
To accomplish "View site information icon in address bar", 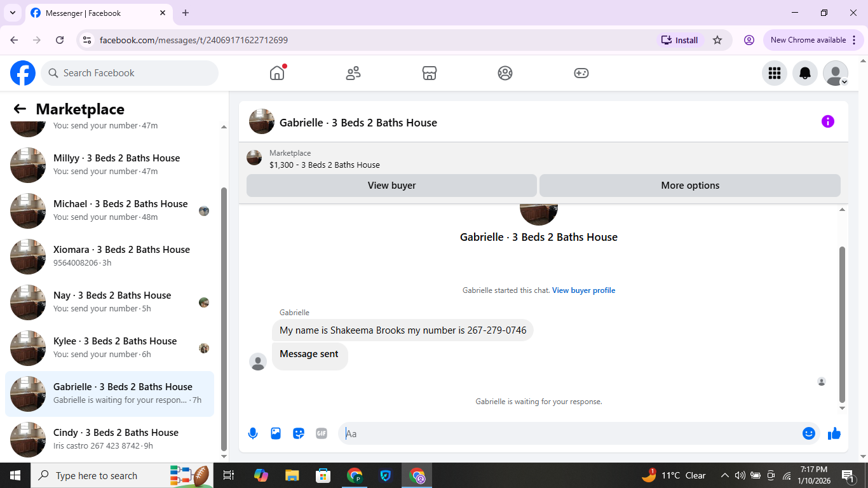I will point(88,40).
